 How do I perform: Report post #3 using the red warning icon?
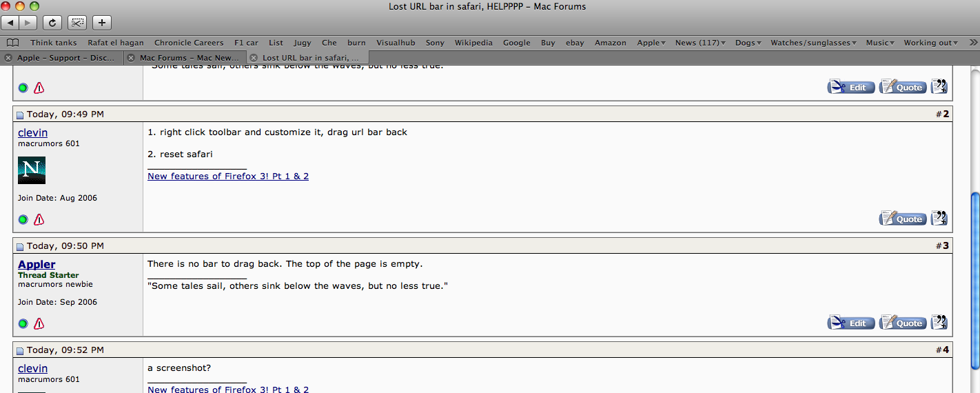(39, 323)
